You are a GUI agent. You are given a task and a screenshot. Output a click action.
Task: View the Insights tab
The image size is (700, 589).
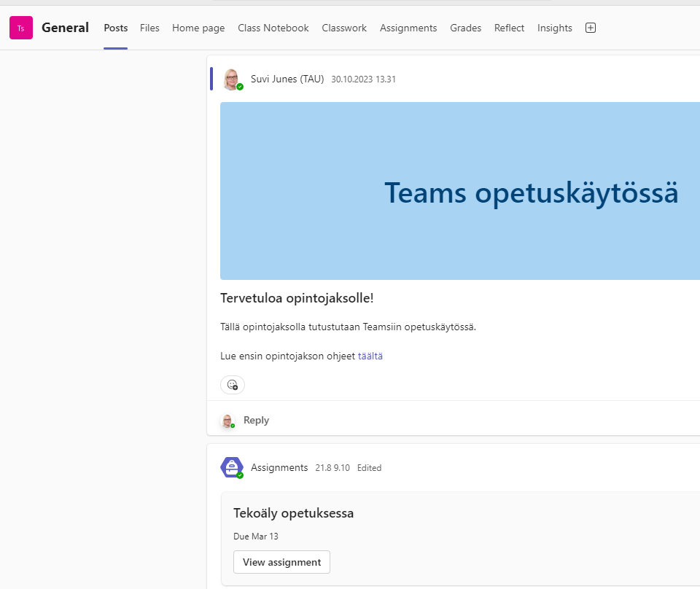[555, 28]
